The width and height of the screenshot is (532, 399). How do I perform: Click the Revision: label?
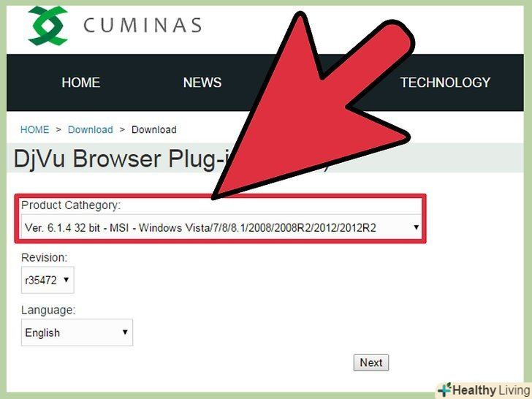pos(44,257)
